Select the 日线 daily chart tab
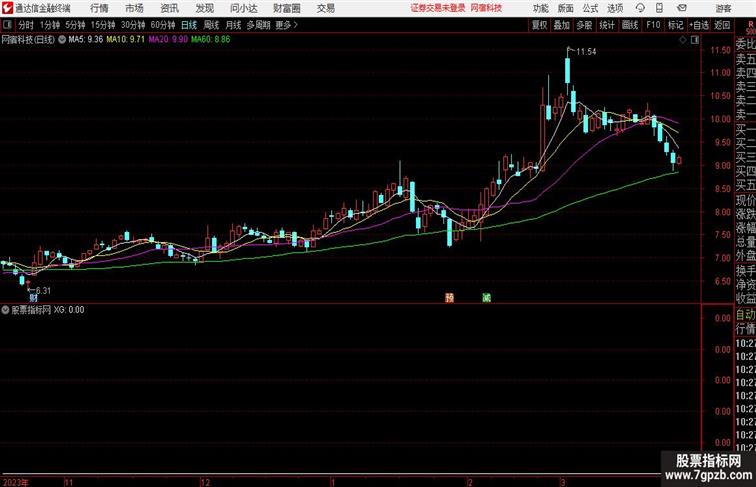756x487 pixels. pyautogui.click(x=189, y=25)
